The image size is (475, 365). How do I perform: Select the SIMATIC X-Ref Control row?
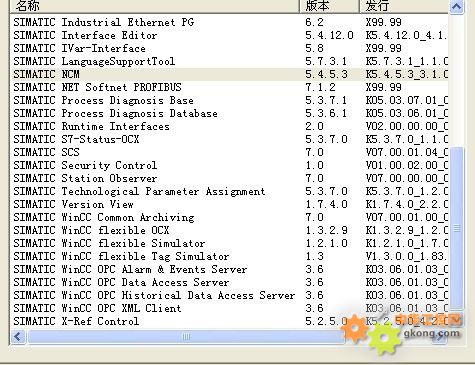pos(229,321)
